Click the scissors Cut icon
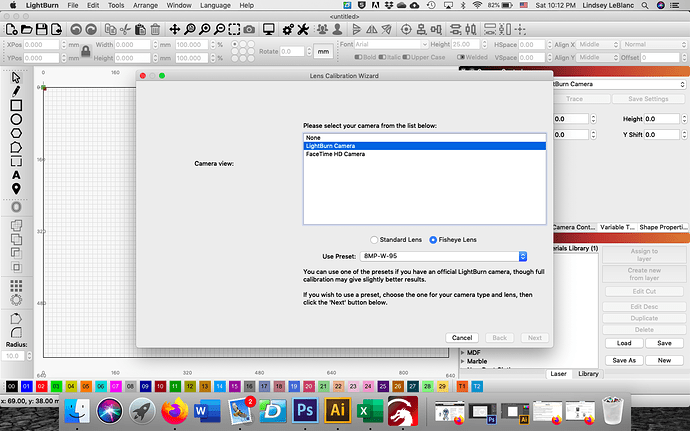 coord(125,29)
